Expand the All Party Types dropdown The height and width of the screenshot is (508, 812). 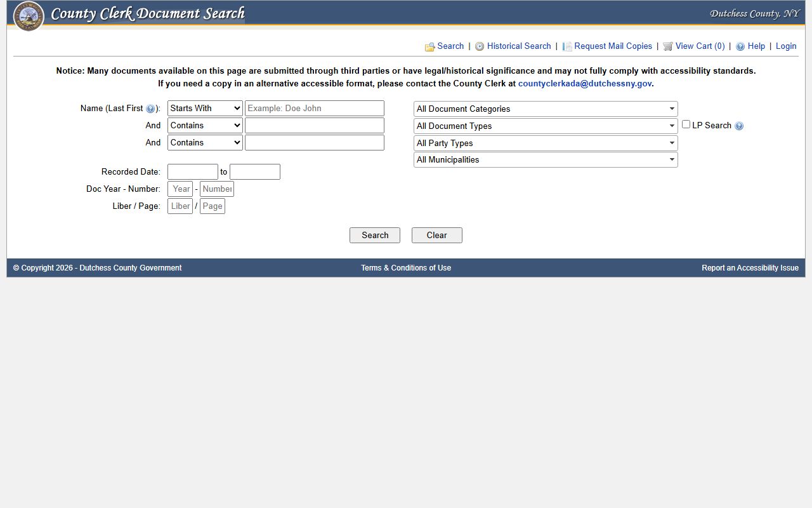coord(546,143)
